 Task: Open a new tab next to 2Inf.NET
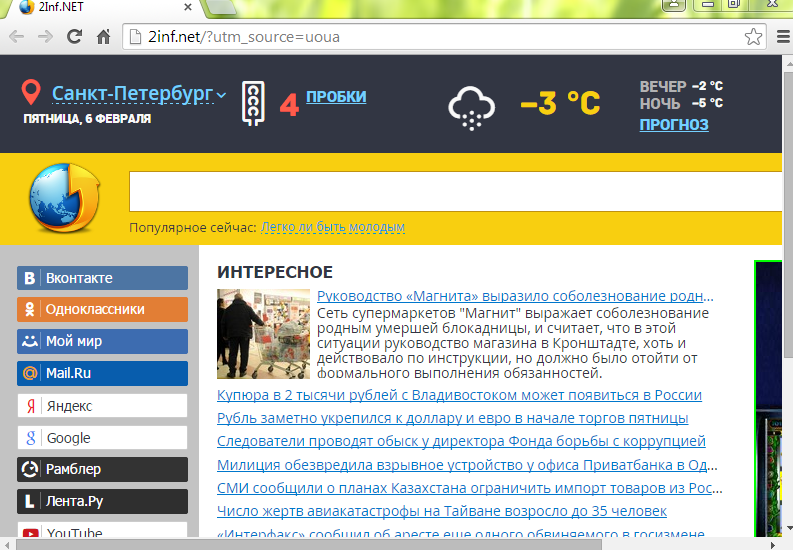[221, 7]
